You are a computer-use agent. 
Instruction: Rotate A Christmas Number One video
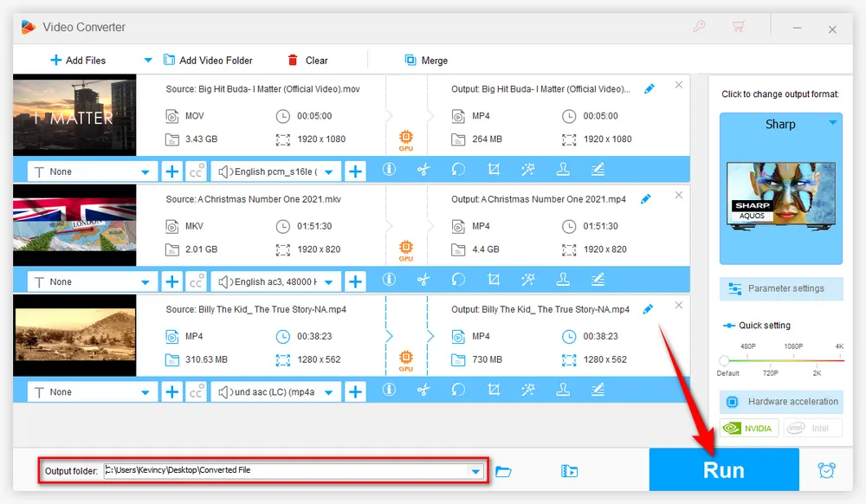point(458,280)
